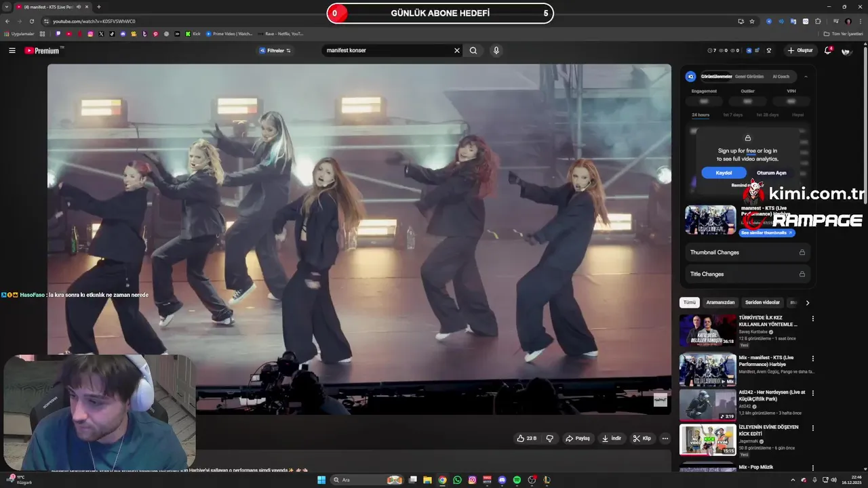Switch to the AI Coach tab
This screenshot has width=868, height=488.
[781, 77]
